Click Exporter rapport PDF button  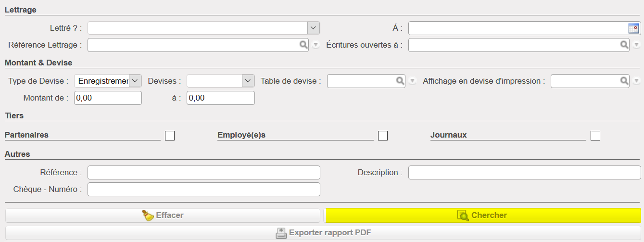[x=323, y=233]
